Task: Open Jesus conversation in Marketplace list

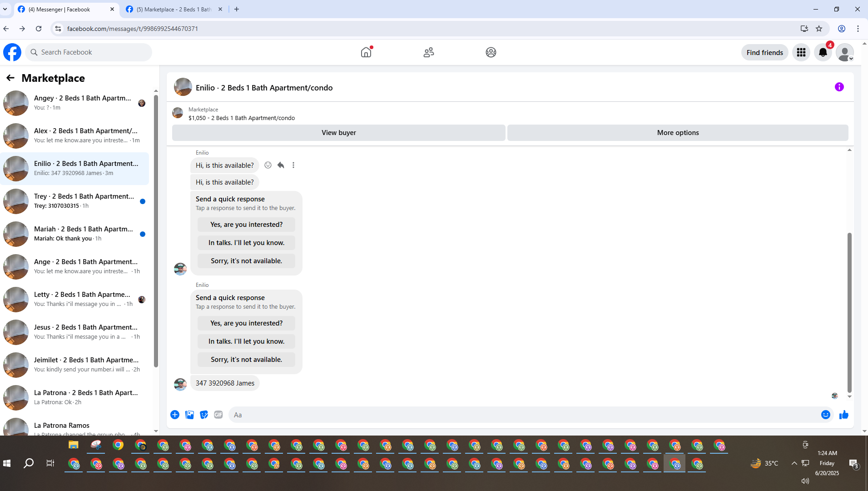Action: 74,332
